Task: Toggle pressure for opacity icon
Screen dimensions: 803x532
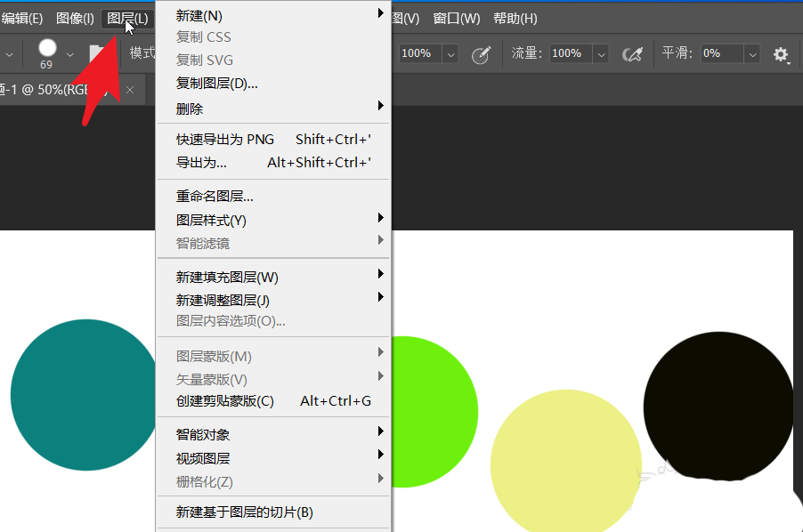Action: (x=481, y=54)
